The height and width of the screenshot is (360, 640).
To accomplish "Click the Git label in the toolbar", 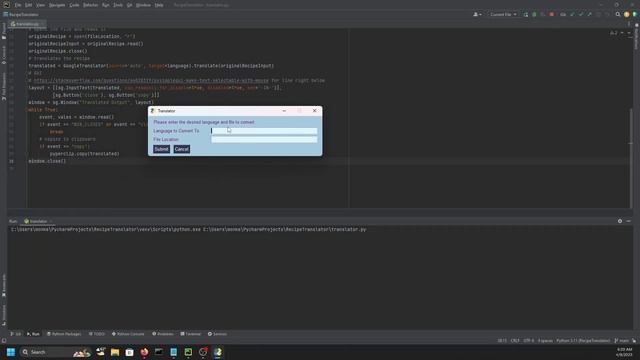I will [x=563, y=14].
